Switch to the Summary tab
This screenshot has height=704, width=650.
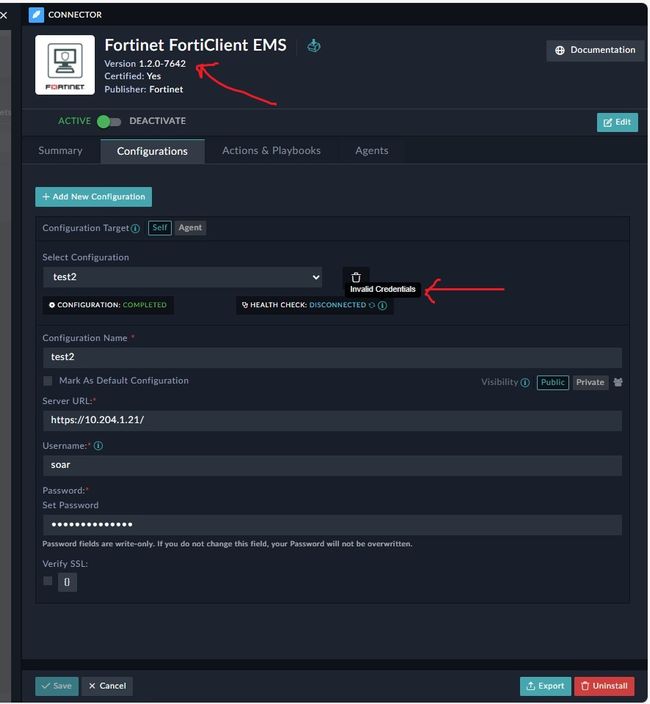(60, 151)
